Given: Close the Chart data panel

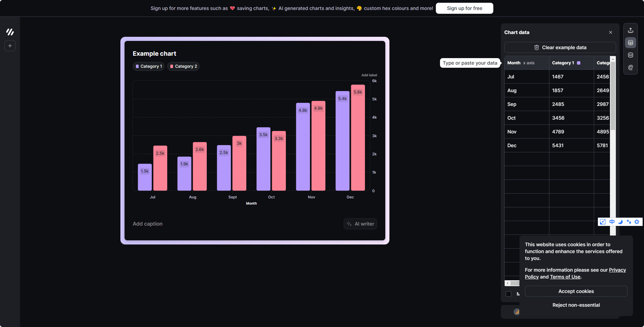Looking at the screenshot, I should [611, 32].
